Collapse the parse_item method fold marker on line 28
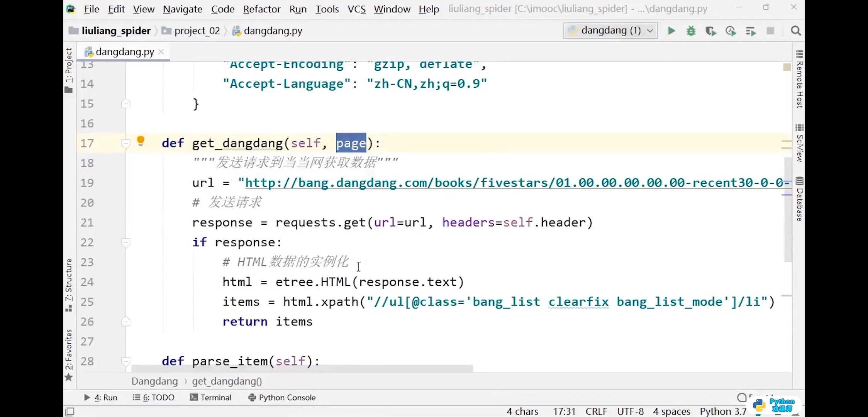Viewport: 868px width, 417px height. [x=126, y=361]
